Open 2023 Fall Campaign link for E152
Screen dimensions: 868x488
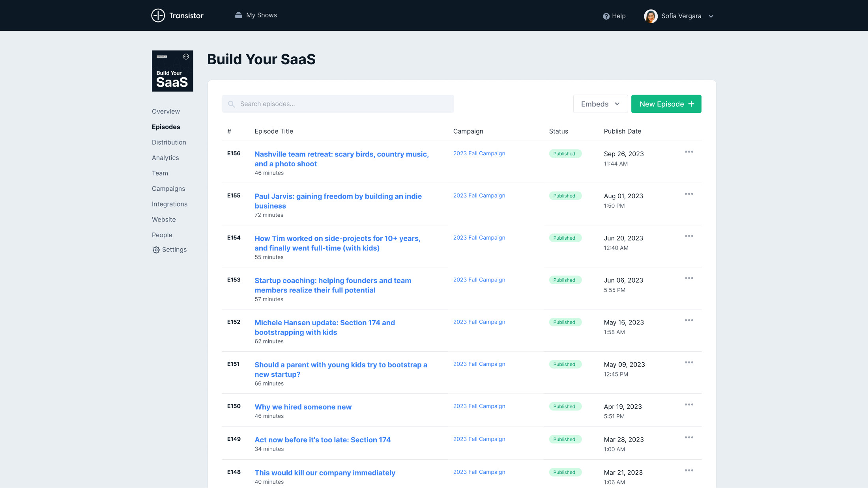click(x=479, y=322)
